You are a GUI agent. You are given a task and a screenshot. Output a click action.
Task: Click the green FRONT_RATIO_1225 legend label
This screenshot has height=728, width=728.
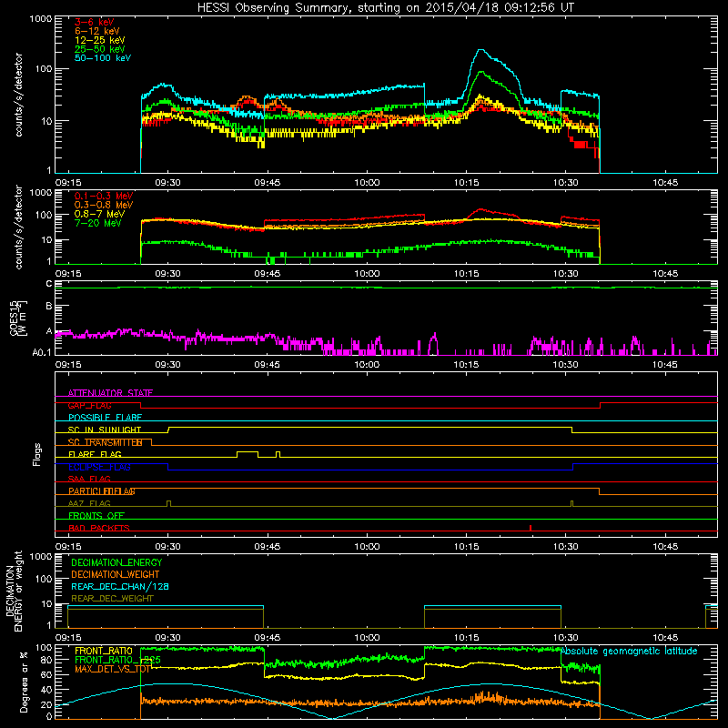[x=118, y=660]
